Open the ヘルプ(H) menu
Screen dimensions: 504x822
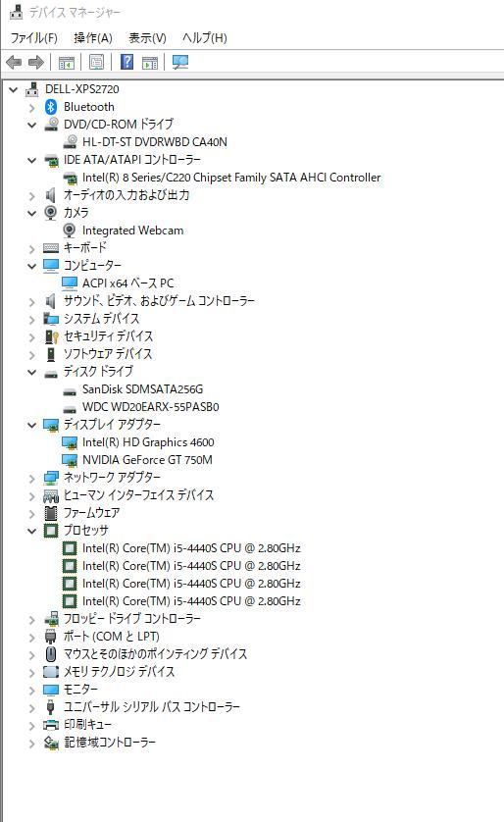[204, 37]
